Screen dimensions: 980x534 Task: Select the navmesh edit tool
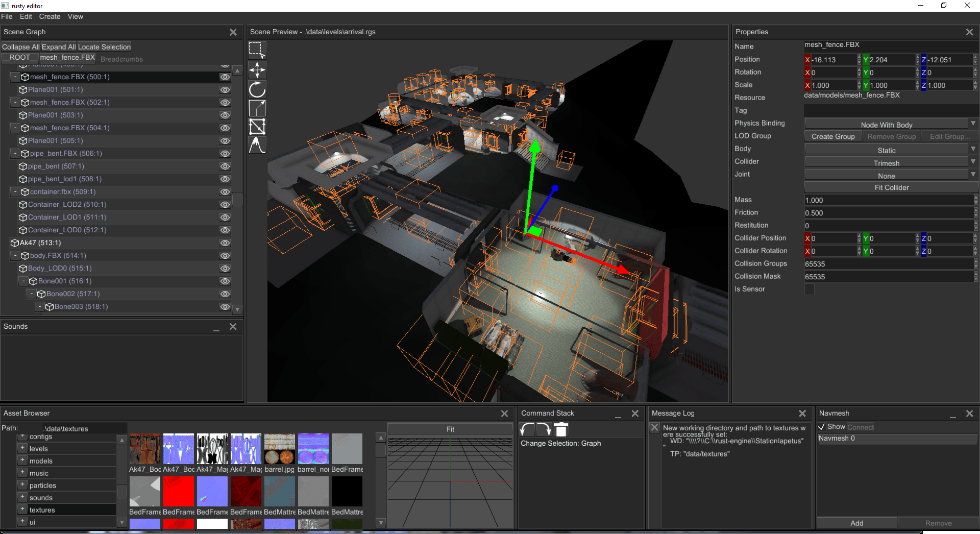tap(257, 127)
